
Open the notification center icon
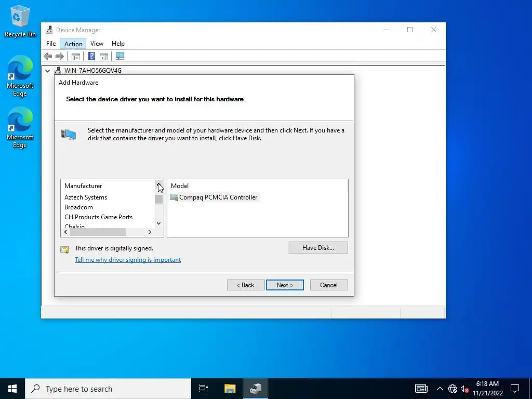point(515,389)
